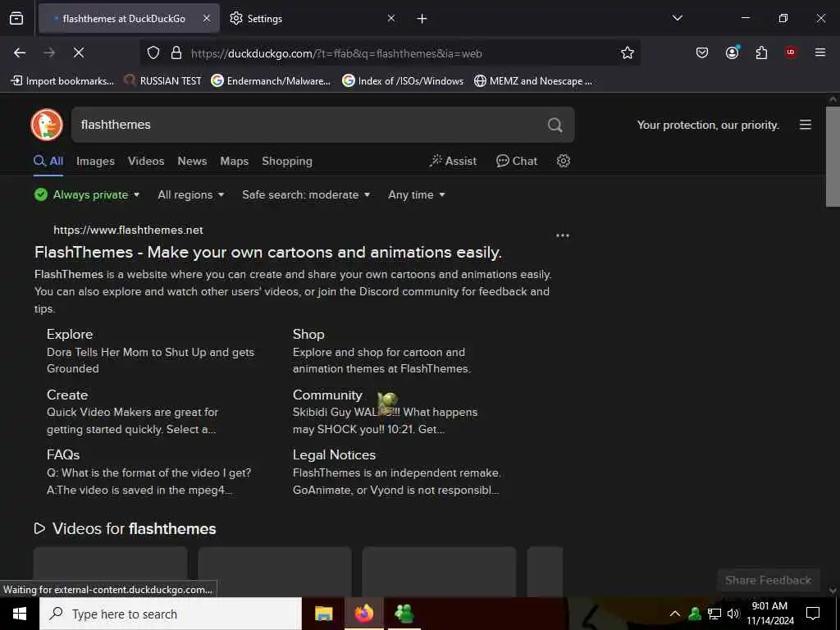Show hidden system tray icons

click(x=675, y=614)
